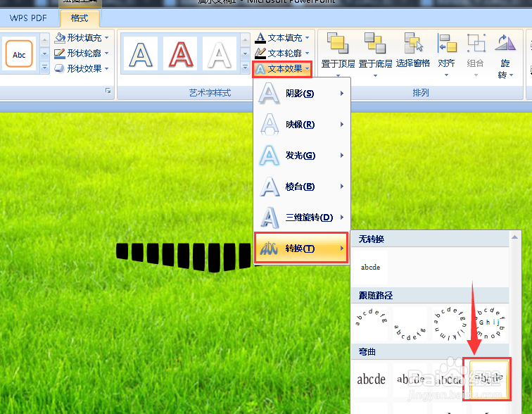Click the 组合 group icon
The height and width of the screenshot is (414, 532).
(476, 44)
